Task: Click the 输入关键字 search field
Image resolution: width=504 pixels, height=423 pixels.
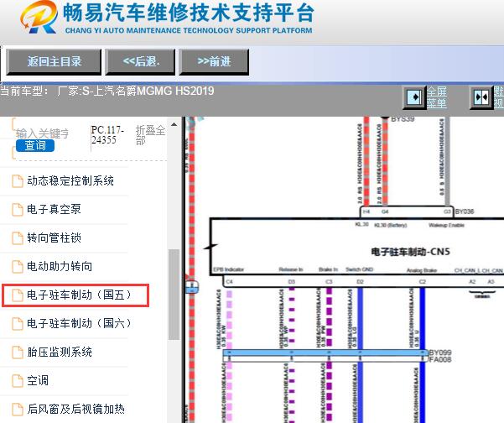Action: [42, 133]
